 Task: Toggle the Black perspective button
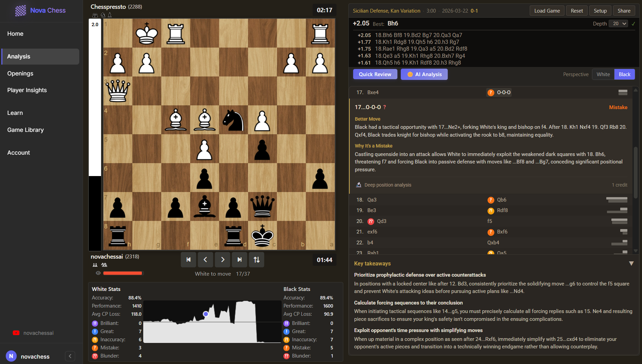click(x=624, y=74)
